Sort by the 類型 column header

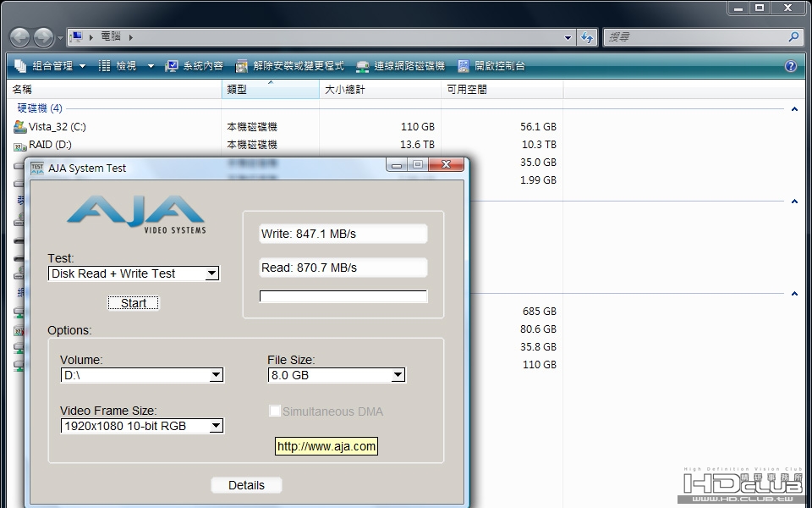(x=271, y=90)
